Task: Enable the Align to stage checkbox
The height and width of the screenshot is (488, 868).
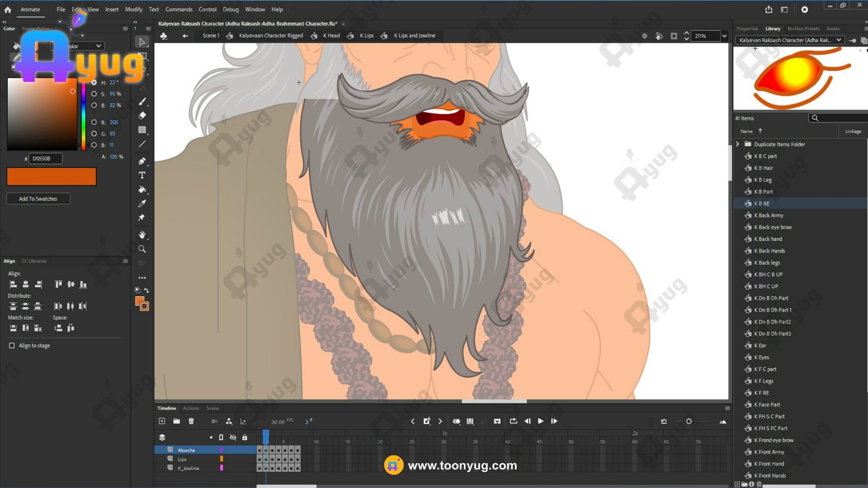Action: click(x=12, y=345)
